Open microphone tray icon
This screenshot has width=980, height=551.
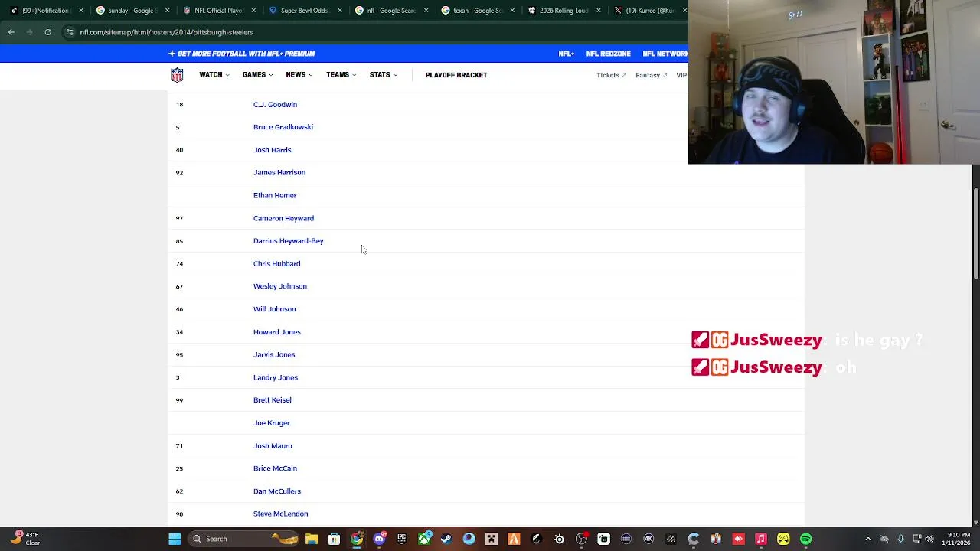900,539
